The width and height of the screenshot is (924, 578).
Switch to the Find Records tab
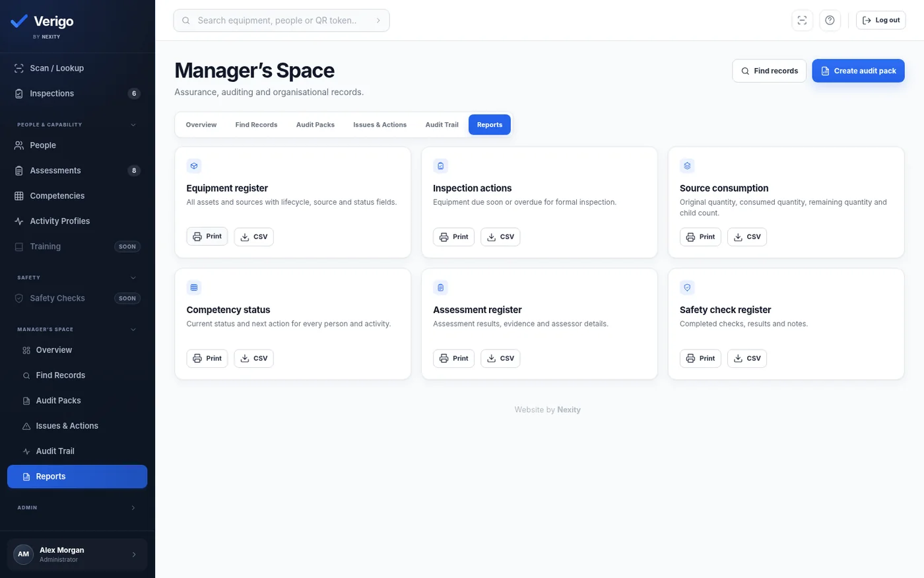[x=256, y=125]
